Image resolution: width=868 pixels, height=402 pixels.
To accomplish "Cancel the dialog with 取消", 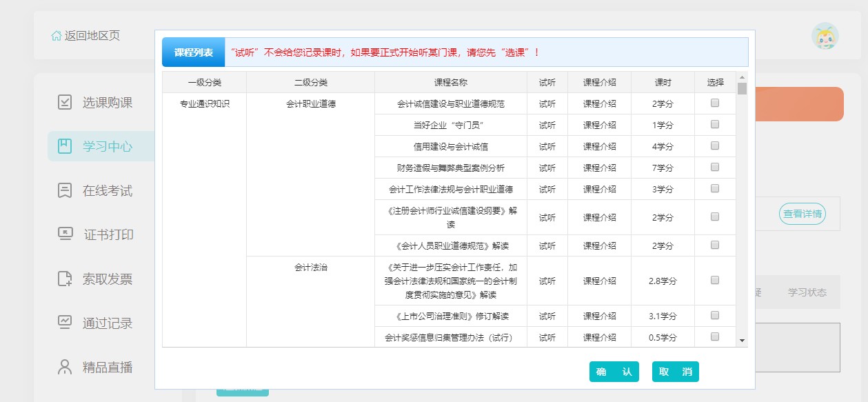I will pyautogui.click(x=675, y=371).
